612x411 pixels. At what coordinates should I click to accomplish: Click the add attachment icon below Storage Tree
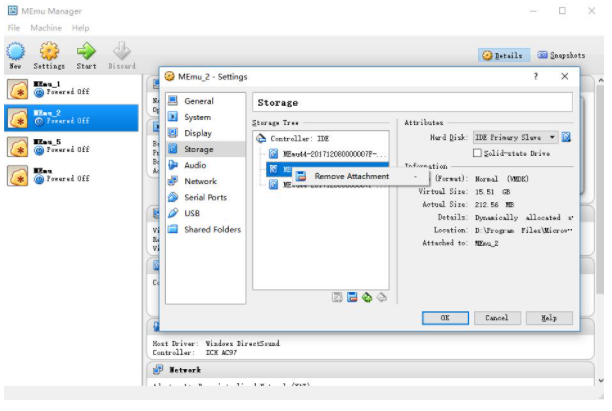tap(367, 297)
